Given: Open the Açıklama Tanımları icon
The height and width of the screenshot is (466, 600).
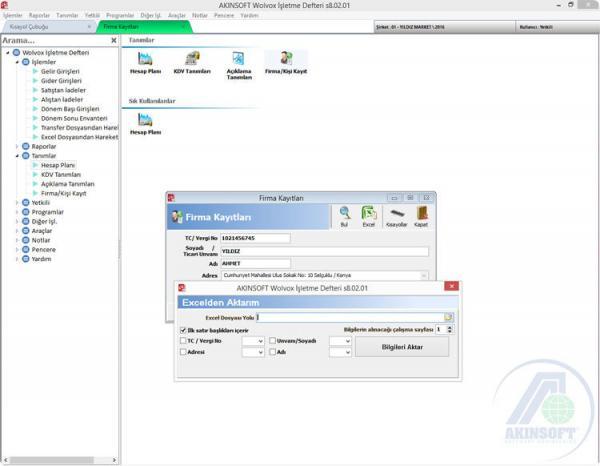Looking at the screenshot, I should (239, 65).
